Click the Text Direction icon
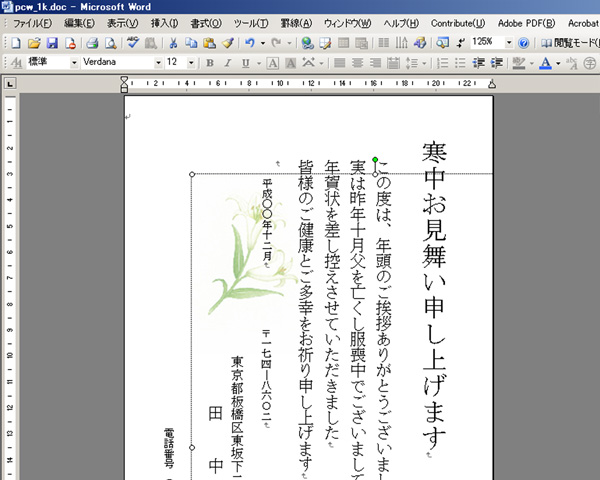Screen dimensions: 600x480 (401, 42)
